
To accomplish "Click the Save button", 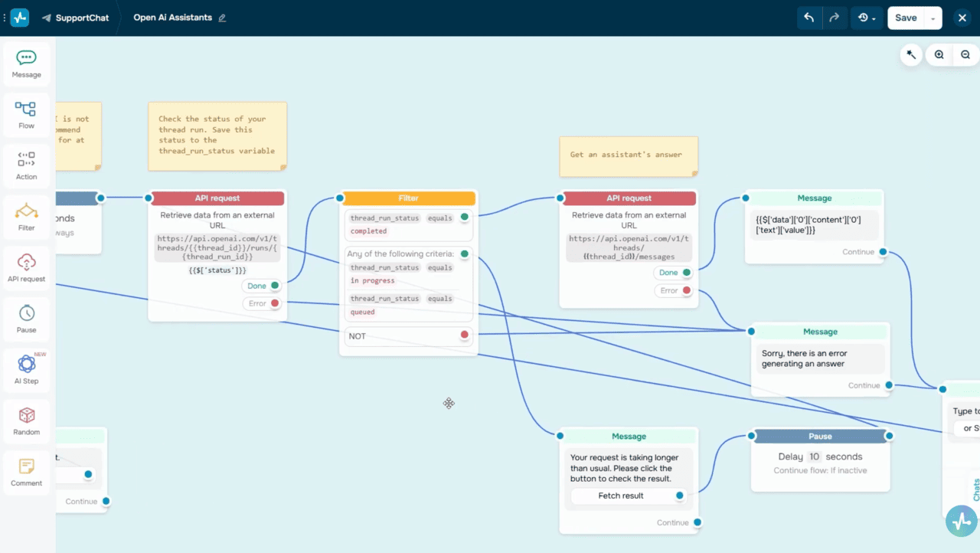I will point(906,17).
